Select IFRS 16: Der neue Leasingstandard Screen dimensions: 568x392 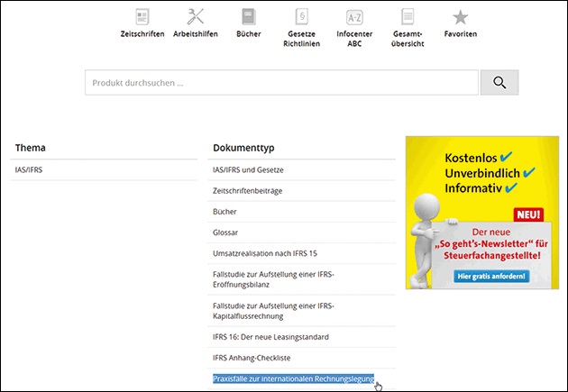270,337
